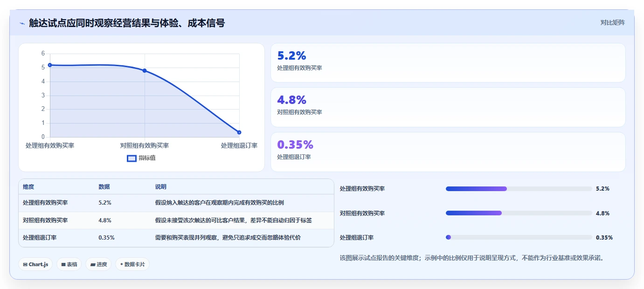Click the footnote text starting 该图展示试点报告
The image size is (644, 289).
(472, 258)
